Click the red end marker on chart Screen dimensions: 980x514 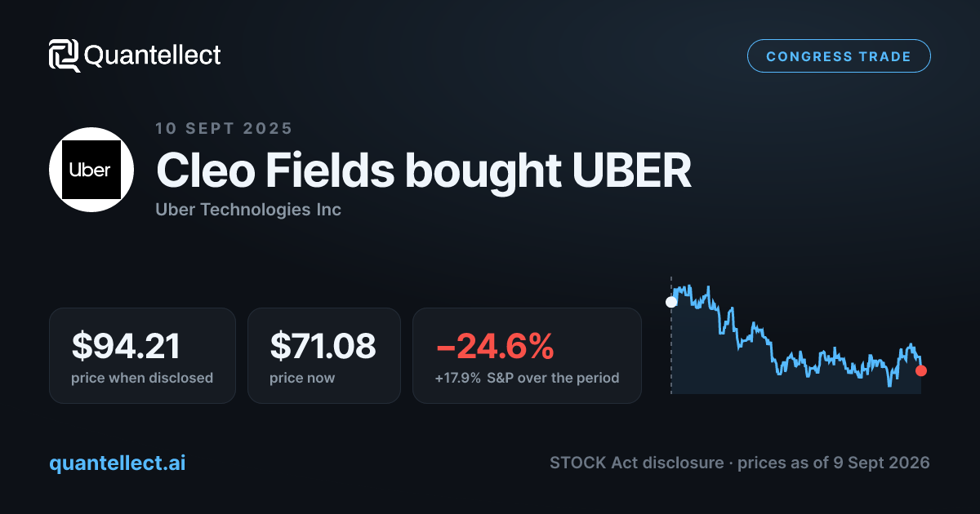click(921, 370)
